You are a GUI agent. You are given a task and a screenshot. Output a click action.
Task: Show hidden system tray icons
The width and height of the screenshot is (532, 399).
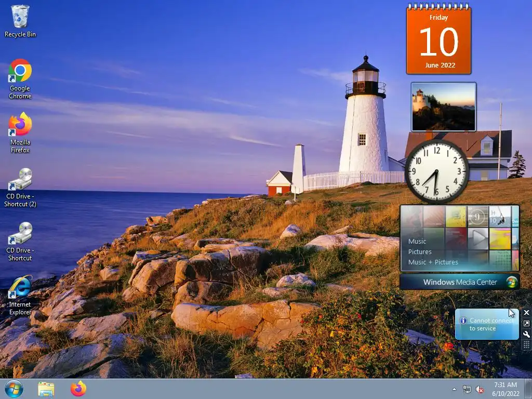coord(454,389)
